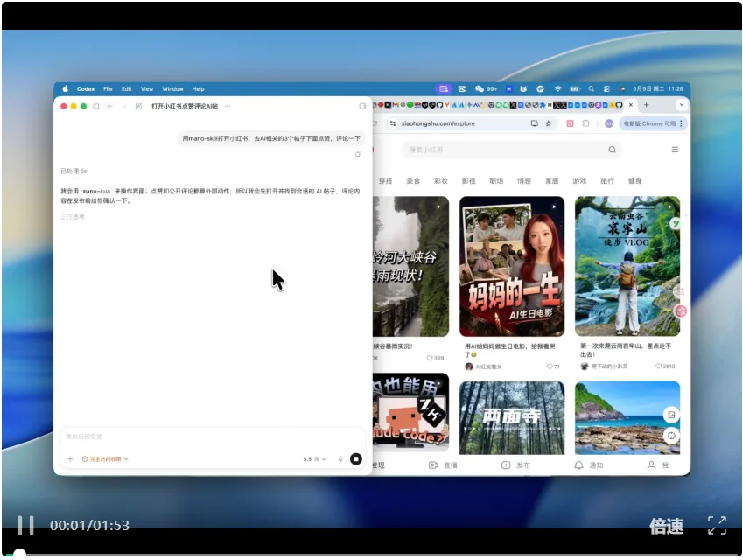Image resolution: width=743 pixels, height=560 pixels.
Task: Open WeChat menu bar icon with 99+
Action: (486, 88)
